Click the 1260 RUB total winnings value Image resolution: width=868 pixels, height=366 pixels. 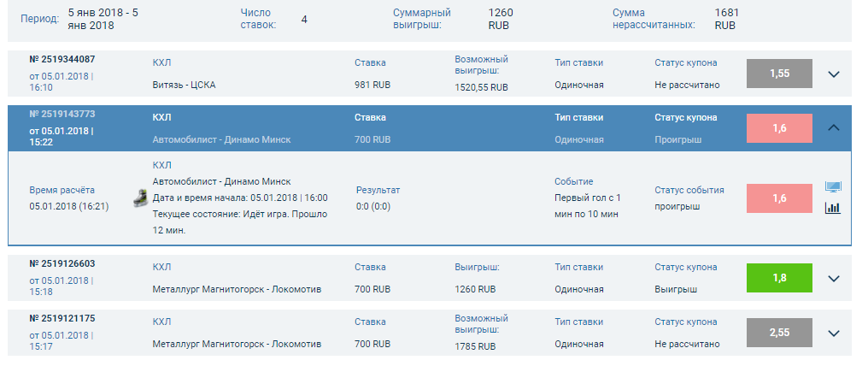coord(501,19)
